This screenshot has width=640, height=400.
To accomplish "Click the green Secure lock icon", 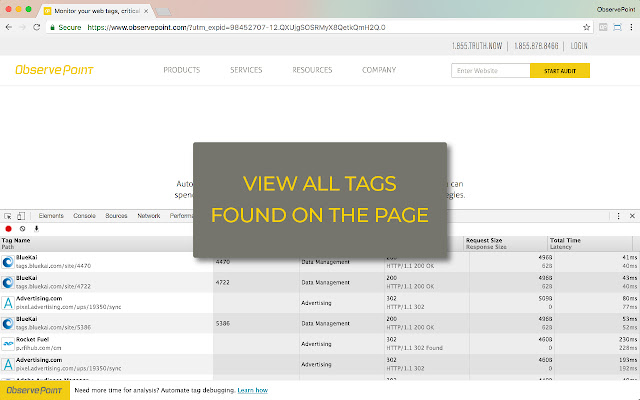I will pos(52,27).
